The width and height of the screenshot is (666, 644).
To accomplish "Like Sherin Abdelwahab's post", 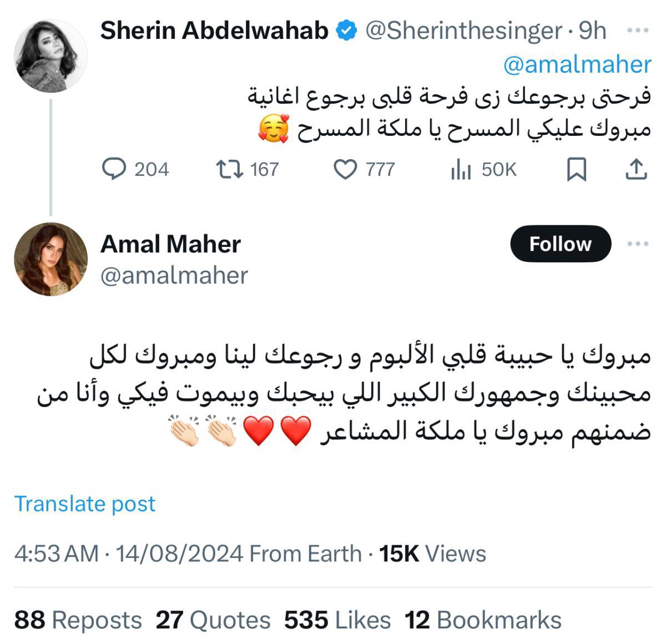I will (x=345, y=169).
